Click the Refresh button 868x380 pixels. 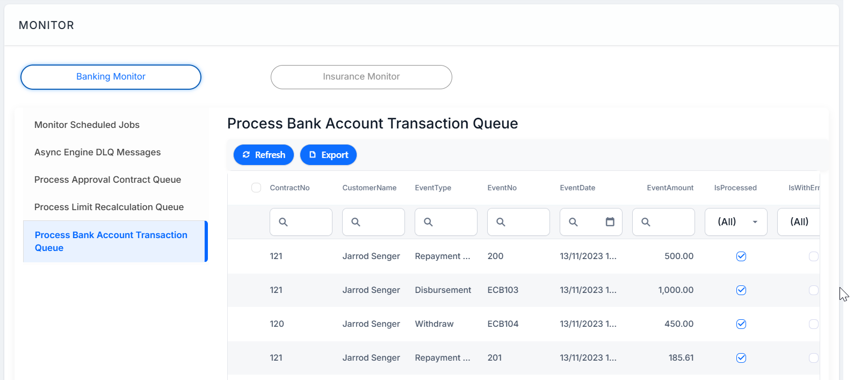(x=264, y=155)
